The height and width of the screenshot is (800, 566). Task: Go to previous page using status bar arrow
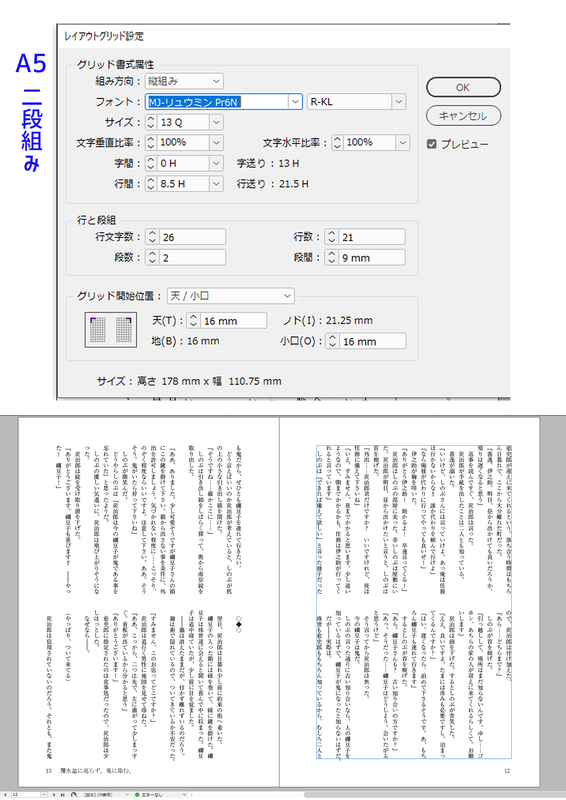click(x=5, y=795)
